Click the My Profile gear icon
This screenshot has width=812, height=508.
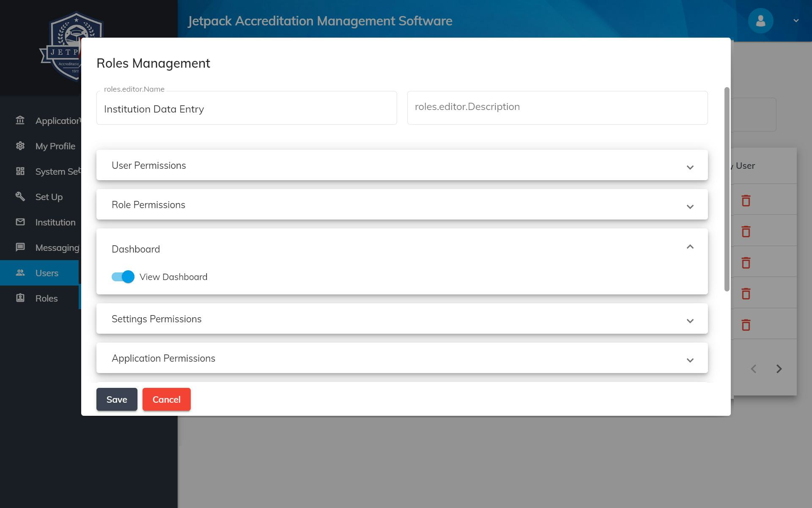(20, 146)
